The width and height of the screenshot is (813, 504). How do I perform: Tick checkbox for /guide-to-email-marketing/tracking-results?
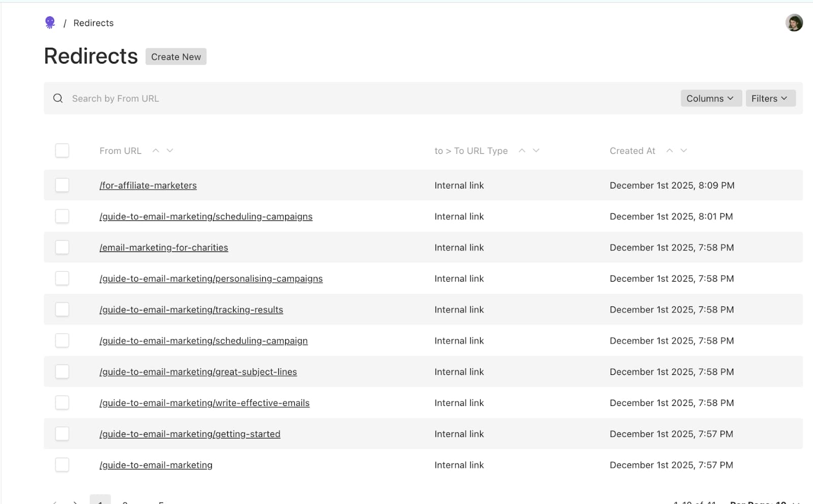[62, 309]
